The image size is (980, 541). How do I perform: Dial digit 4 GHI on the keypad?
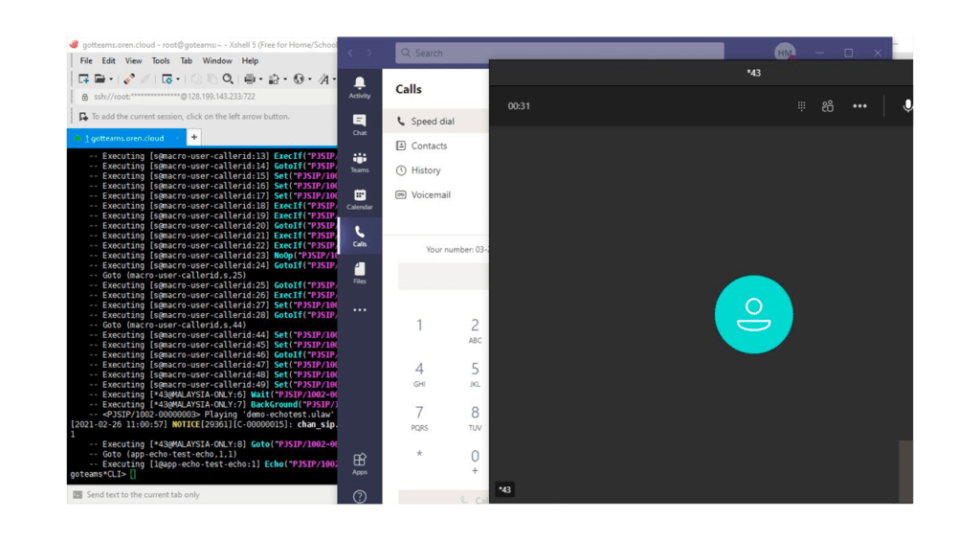[419, 373]
